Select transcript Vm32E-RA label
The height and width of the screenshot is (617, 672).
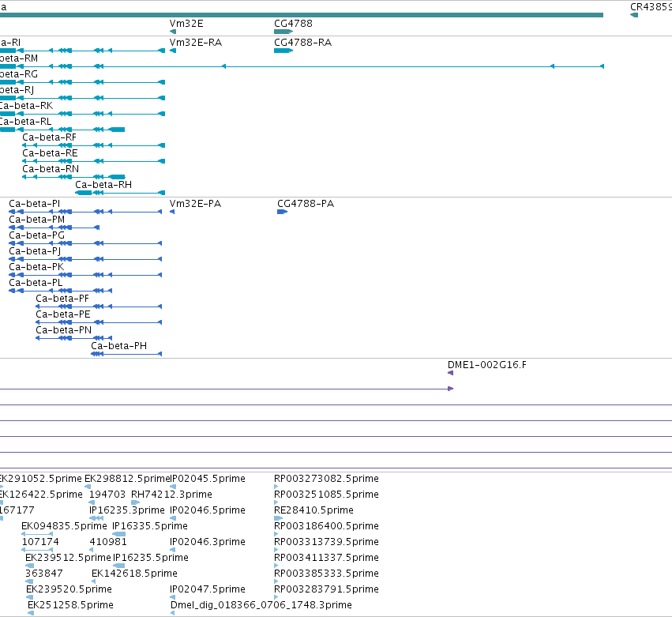(196, 43)
